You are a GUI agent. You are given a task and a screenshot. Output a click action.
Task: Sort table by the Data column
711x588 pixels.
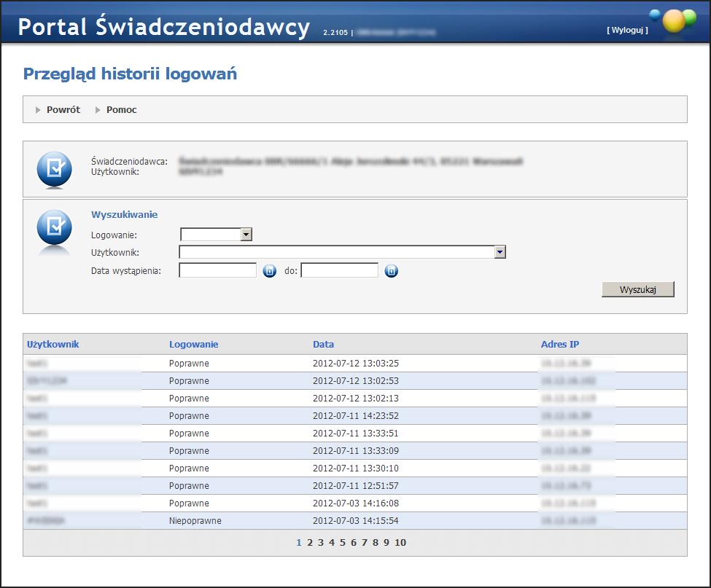[323, 345]
